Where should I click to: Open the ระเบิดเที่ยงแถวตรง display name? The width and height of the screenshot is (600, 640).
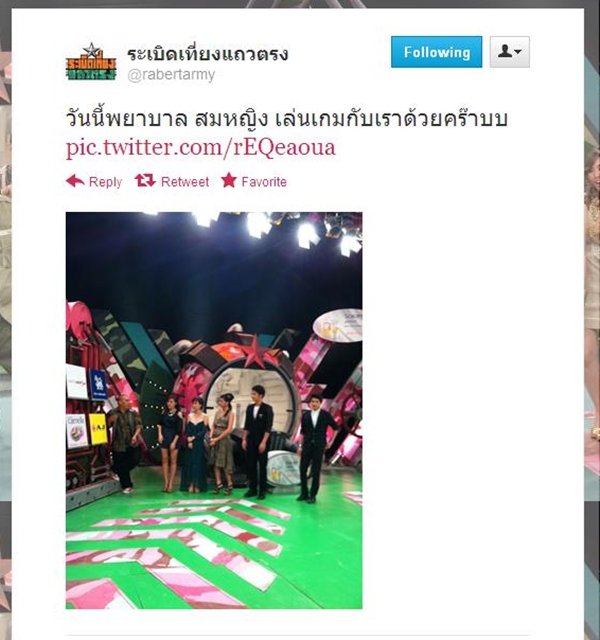(x=208, y=54)
